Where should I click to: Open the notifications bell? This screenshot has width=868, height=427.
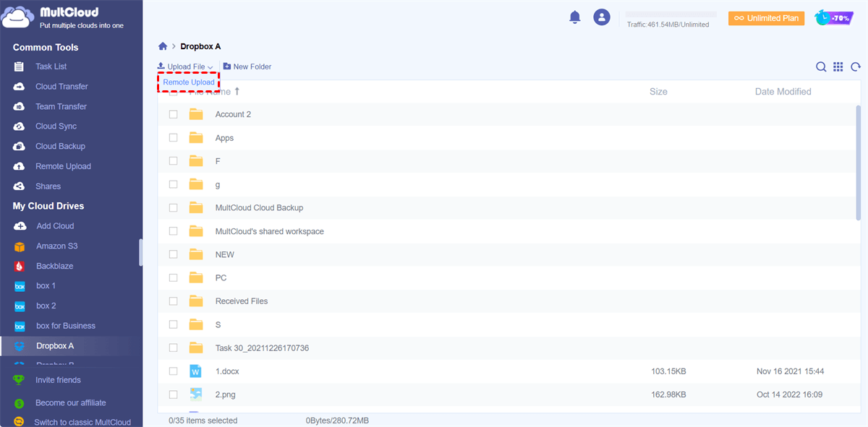575,17
